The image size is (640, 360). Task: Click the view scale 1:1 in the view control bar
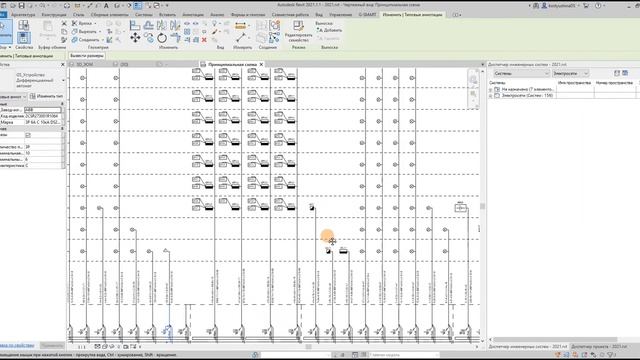[x=82, y=347]
